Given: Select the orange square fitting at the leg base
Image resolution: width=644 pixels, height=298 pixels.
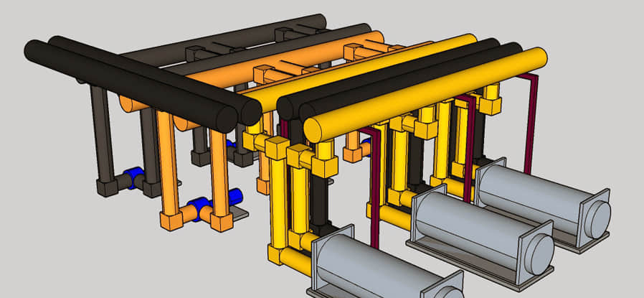Looking at the screenshot, I should 170,220.
